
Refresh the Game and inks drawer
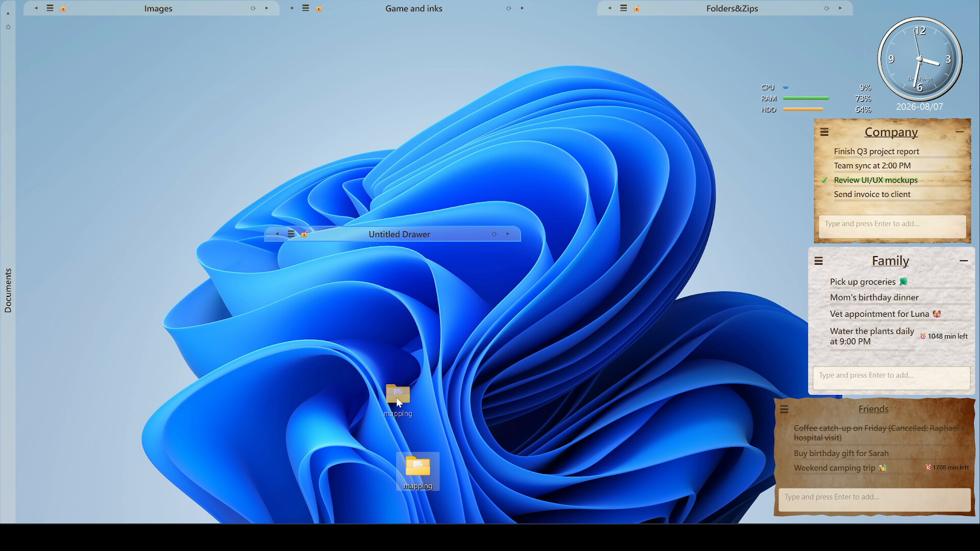(509, 8)
